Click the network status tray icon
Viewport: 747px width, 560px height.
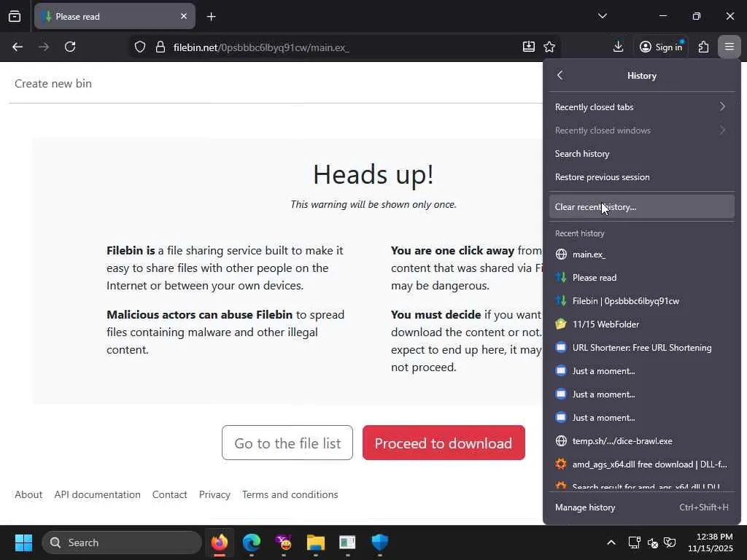(x=634, y=542)
